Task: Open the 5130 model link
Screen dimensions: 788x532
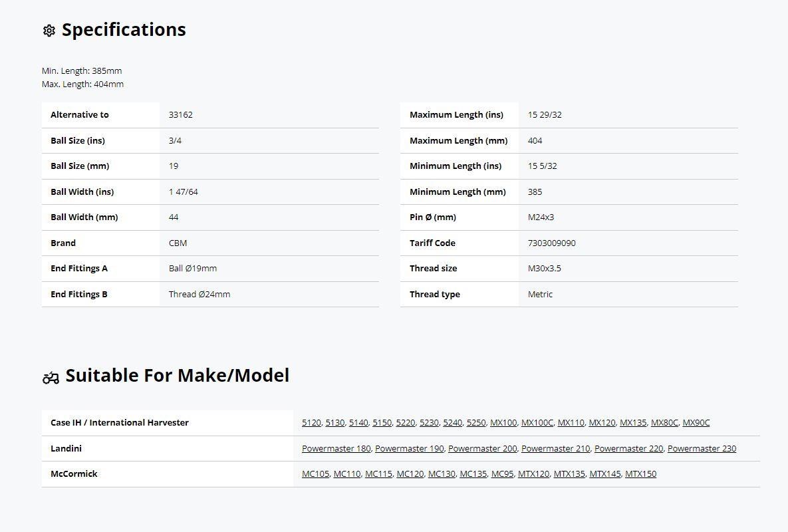Action: click(334, 422)
